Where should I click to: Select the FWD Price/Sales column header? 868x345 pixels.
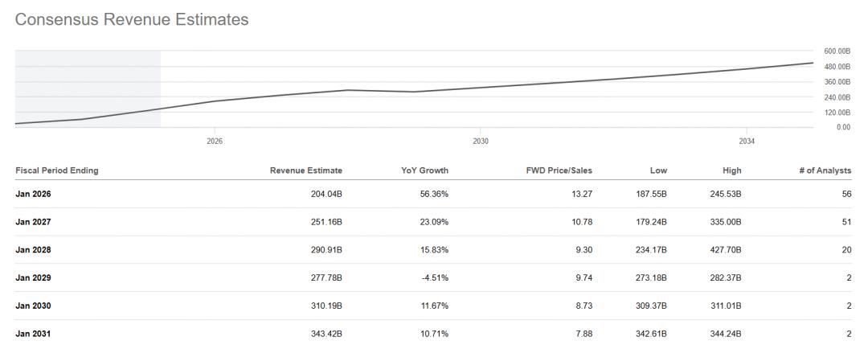559,170
